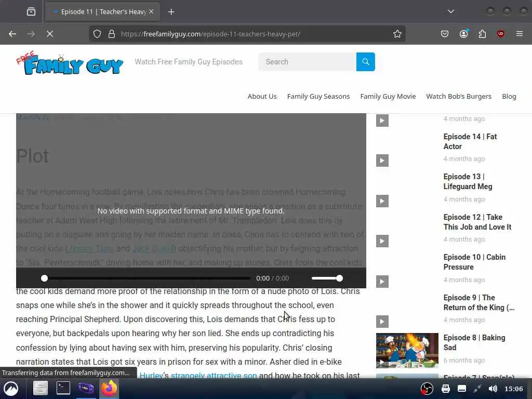
Task: Open the extensions puzzle icon
Action: pyautogui.click(x=482, y=34)
